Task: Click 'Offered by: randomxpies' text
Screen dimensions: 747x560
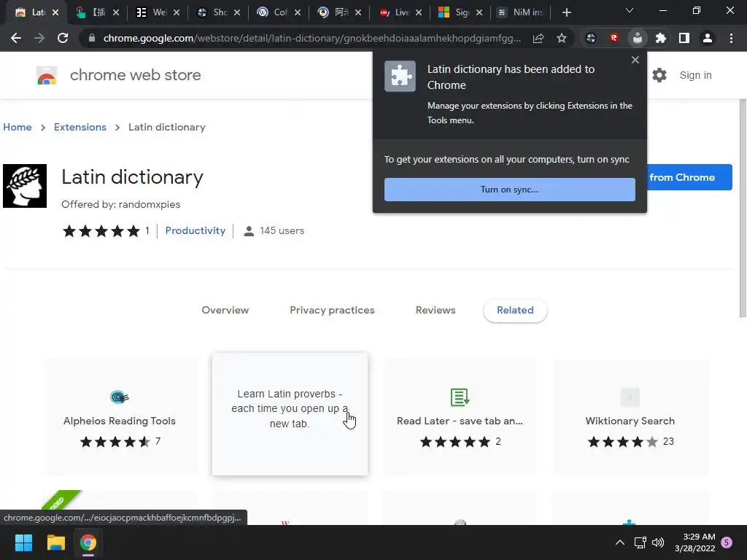Action: pos(120,204)
